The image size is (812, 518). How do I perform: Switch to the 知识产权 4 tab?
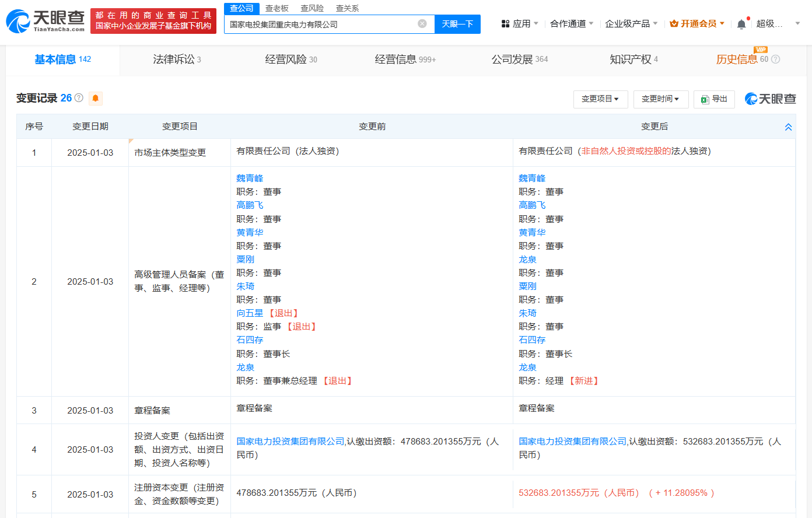(633, 60)
